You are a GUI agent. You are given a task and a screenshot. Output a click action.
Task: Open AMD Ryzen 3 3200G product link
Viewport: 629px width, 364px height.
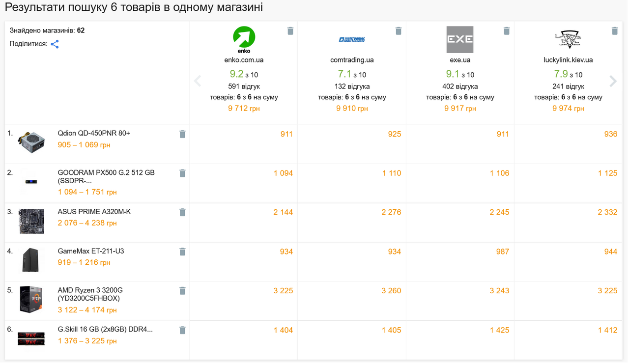90,294
